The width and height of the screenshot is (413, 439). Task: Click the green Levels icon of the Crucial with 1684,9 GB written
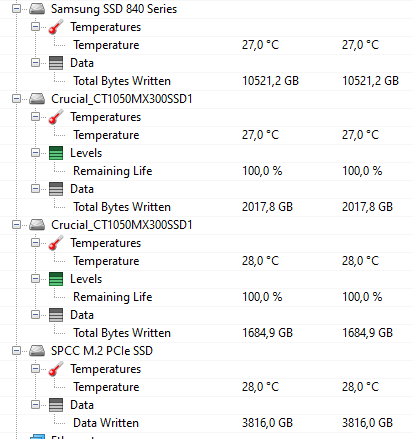click(x=56, y=279)
